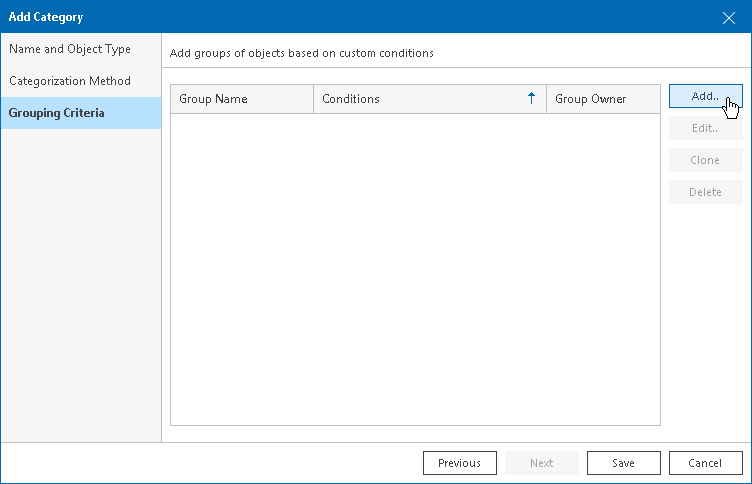Hit the Clone button
The height and width of the screenshot is (484, 752).
pos(705,160)
